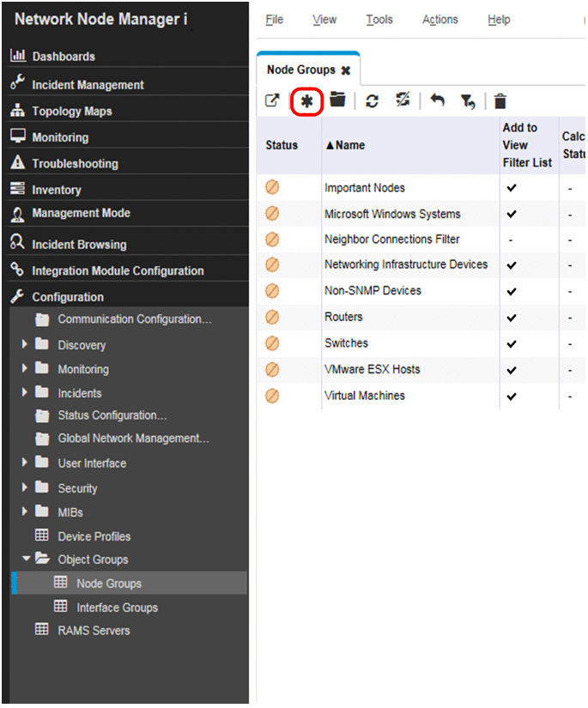Click the restore default filters icon
Image resolution: width=588 pixels, height=708 pixels.
click(x=467, y=102)
